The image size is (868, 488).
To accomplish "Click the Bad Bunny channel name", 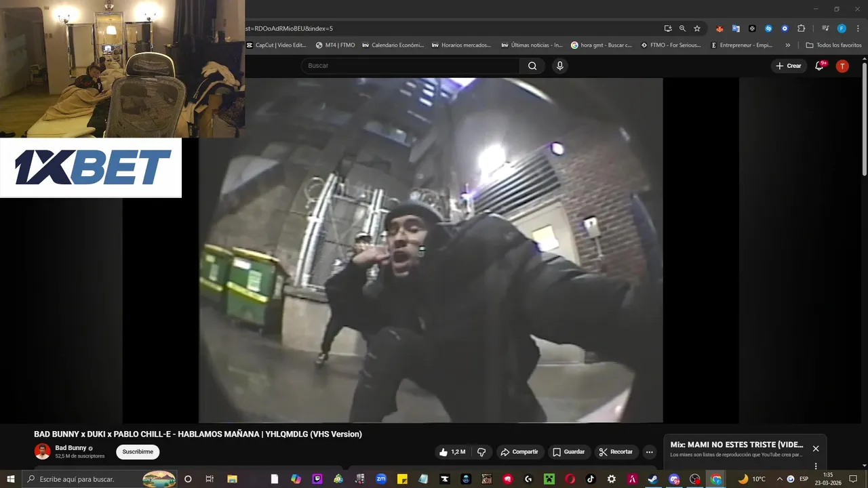I will pyautogui.click(x=71, y=448).
